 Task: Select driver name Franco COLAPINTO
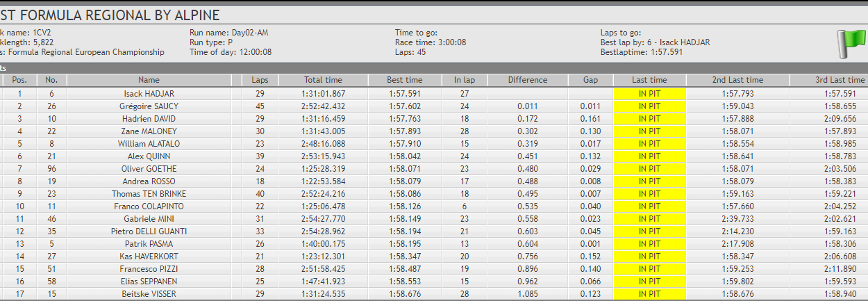149,206
